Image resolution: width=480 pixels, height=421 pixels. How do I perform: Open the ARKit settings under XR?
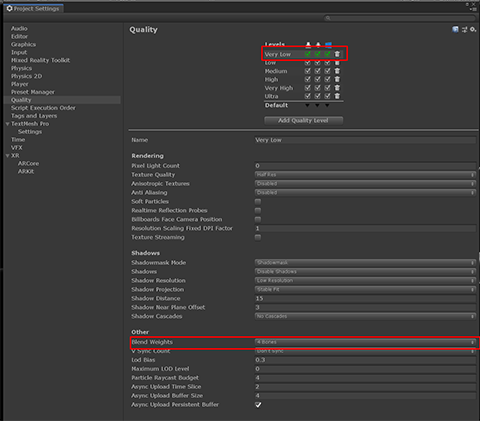click(x=26, y=172)
